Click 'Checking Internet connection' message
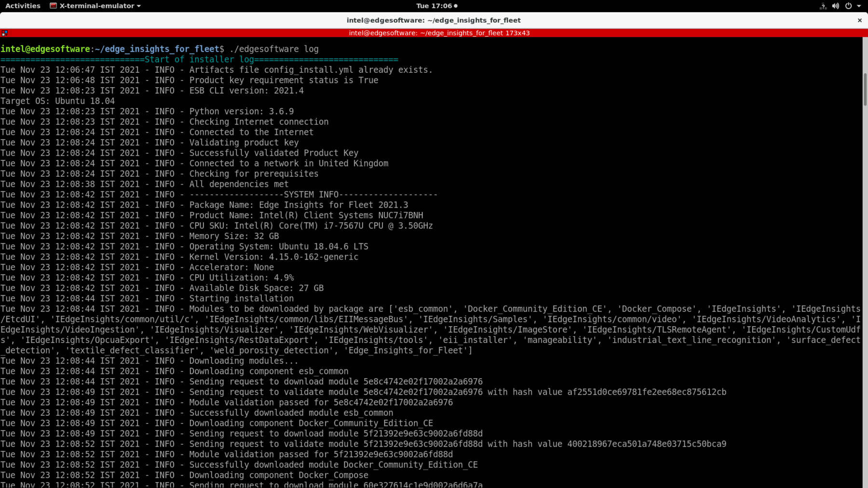 pos(259,122)
